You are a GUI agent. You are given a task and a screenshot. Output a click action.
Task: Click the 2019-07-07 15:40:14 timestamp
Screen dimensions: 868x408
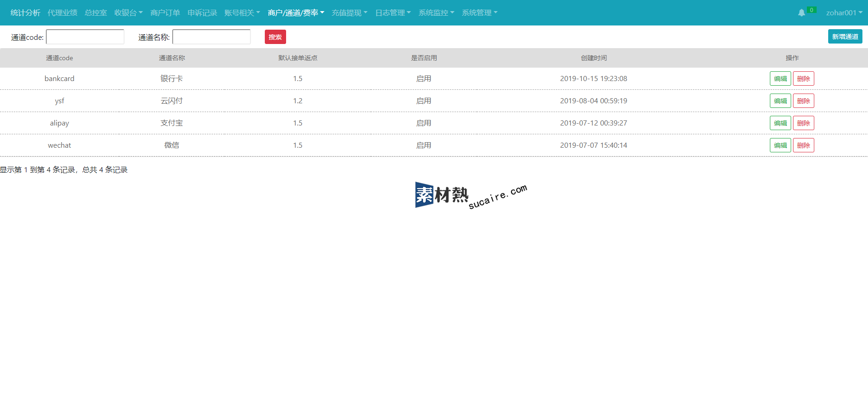coord(593,145)
